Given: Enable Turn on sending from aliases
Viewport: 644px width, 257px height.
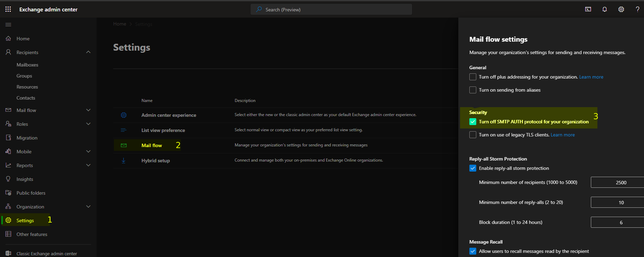Looking at the screenshot, I should 473,90.
